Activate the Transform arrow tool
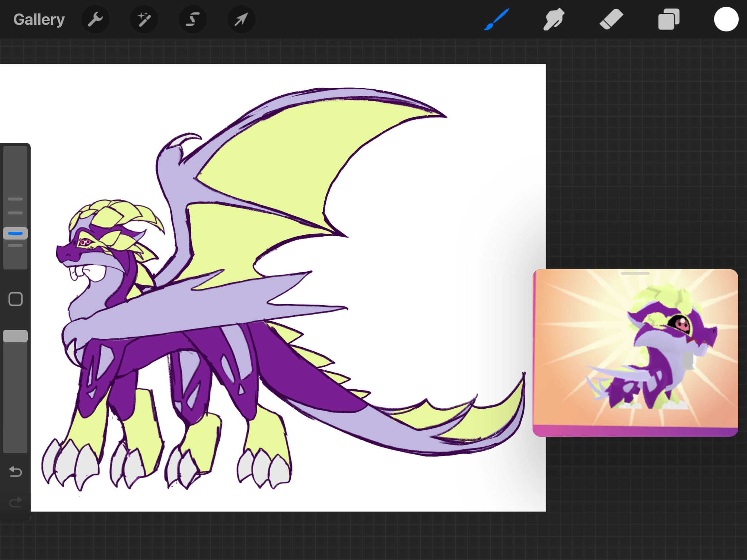Image resolution: width=747 pixels, height=560 pixels. click(x=241, y=19)
